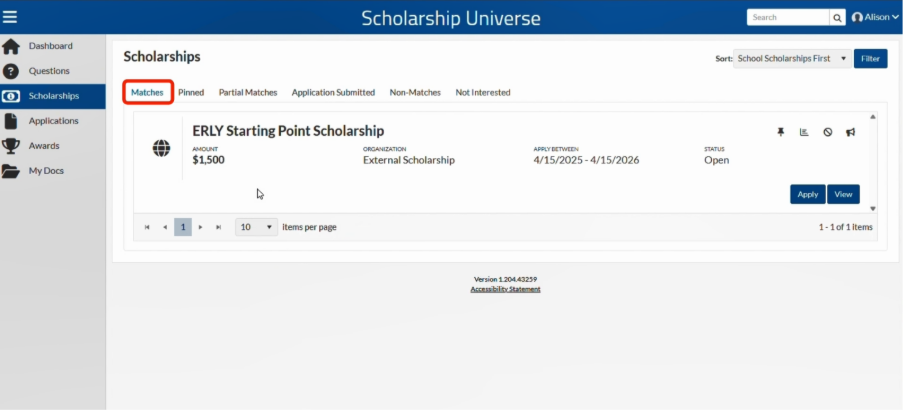Pin the ERLY Starting Point Scholarship

point(781,132)
